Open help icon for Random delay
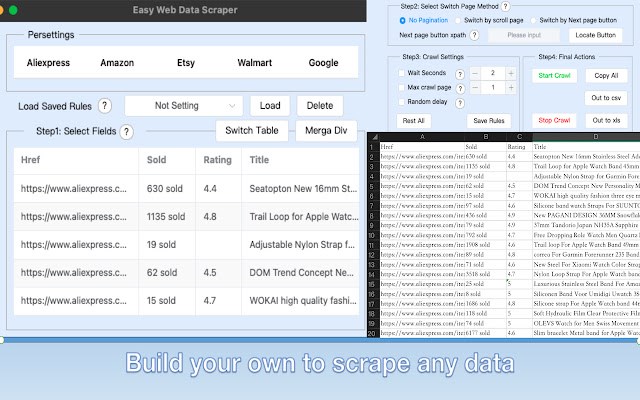This screenshot has height=400, width=640. coord(460,103)
